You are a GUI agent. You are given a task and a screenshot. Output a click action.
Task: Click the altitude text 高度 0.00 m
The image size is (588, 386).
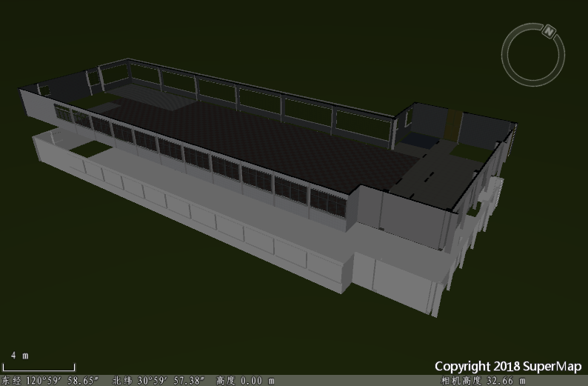tap(245, 380)
